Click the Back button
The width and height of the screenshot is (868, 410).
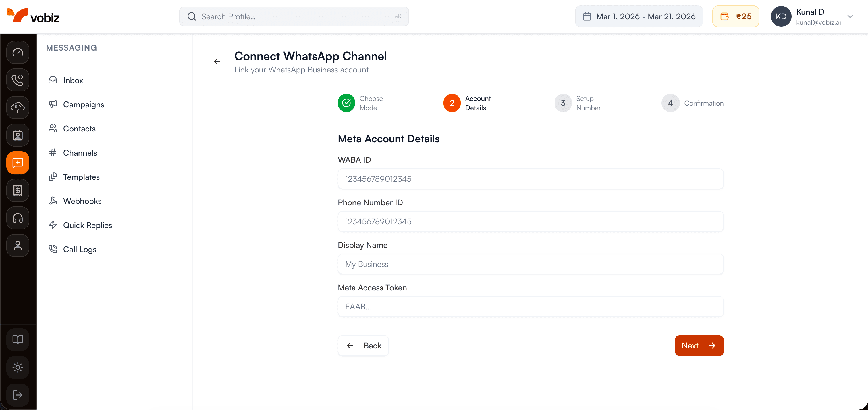pyautogui.click(x=363, y=345)
